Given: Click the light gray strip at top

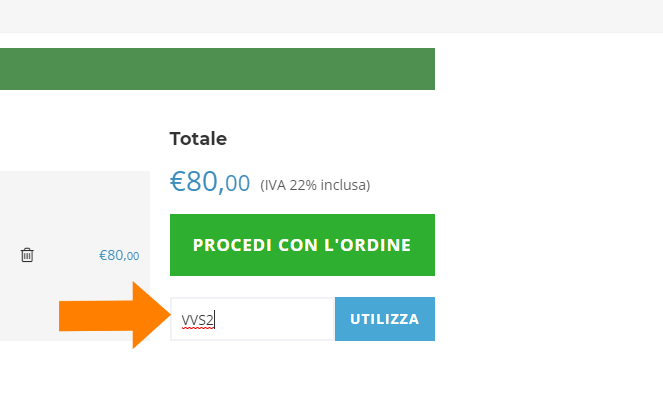Looking at the screenshot, I should (331, 16).
